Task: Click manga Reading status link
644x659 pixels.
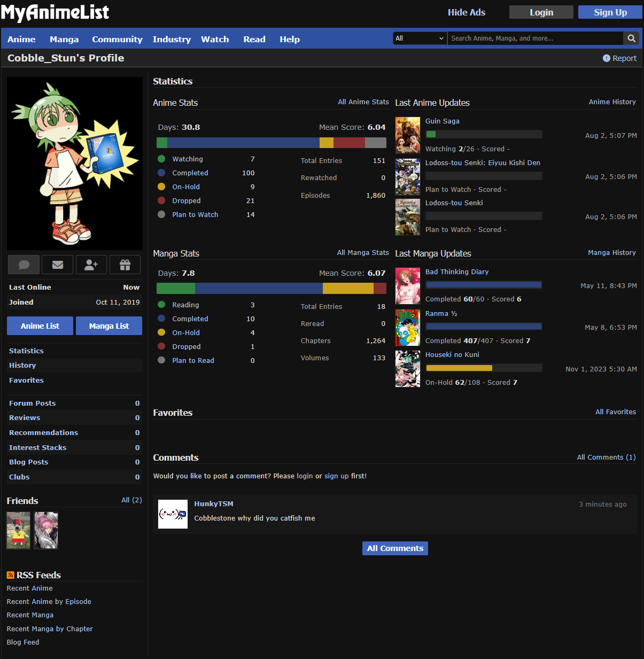Action: [185, 305]
